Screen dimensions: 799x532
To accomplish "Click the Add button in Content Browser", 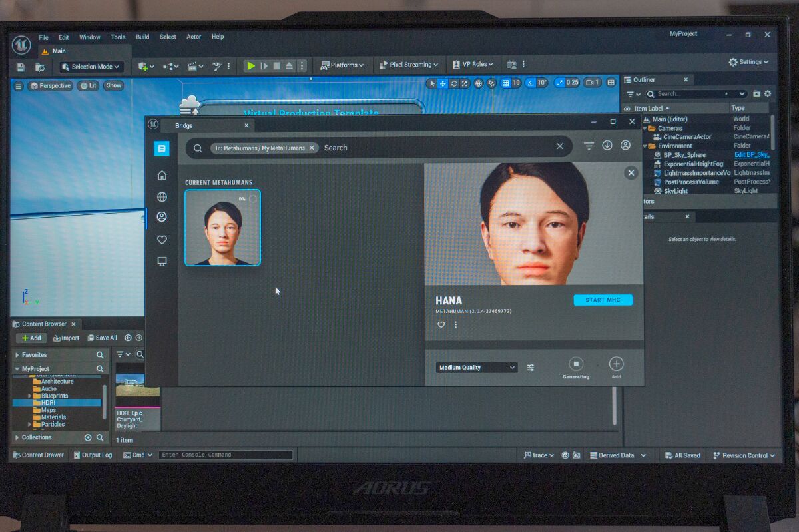I will (31, 338).
